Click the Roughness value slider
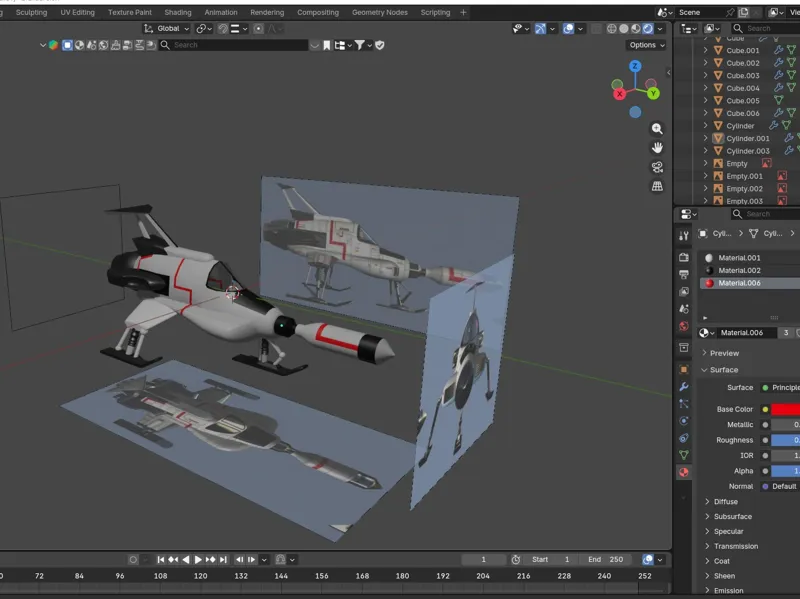800x599 pixels. point(786,440)
